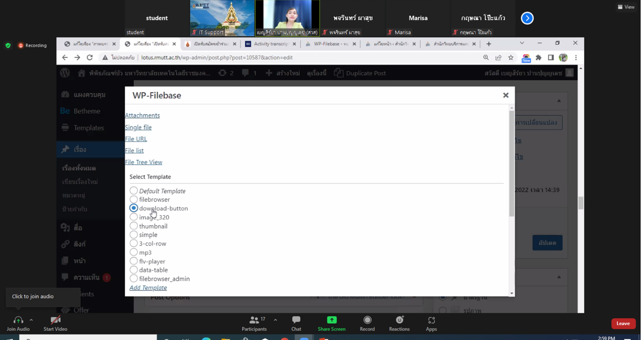Image resolution: width=644 pixels, height=340 pixels.
Task: Select simple template radio
Action: point(134,234)
